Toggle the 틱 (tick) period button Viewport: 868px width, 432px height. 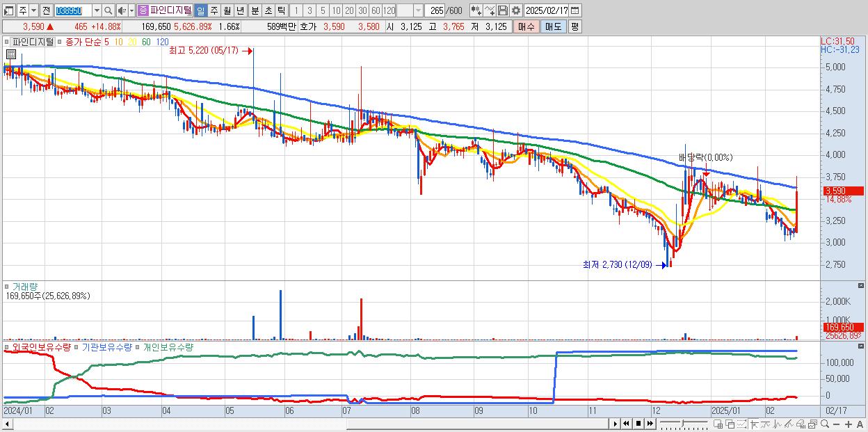281,10
